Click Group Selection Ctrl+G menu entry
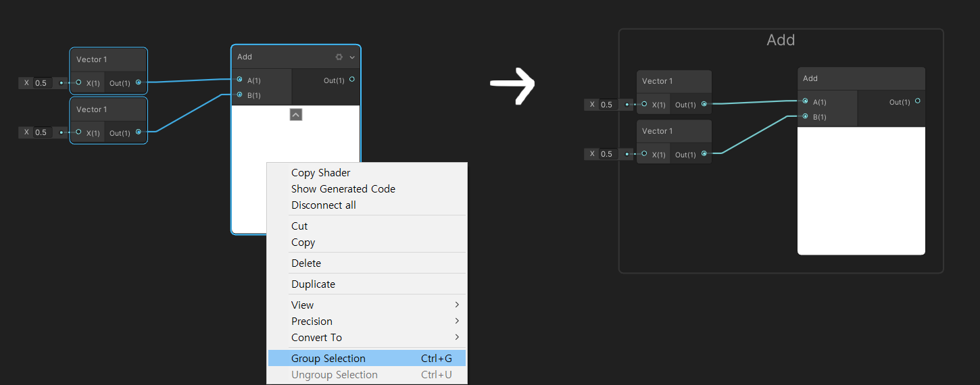The width and height of the screenshot is (980, 385). [x=366, y=359]
